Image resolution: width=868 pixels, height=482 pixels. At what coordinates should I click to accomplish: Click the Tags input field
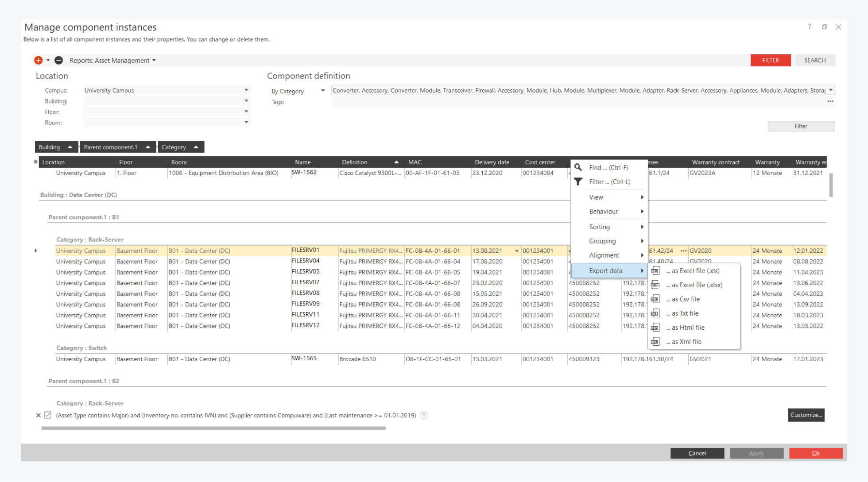tap(576, 102)
